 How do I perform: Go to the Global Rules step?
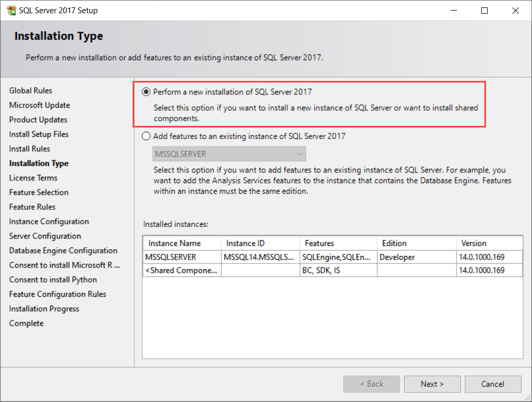point(31,90)
